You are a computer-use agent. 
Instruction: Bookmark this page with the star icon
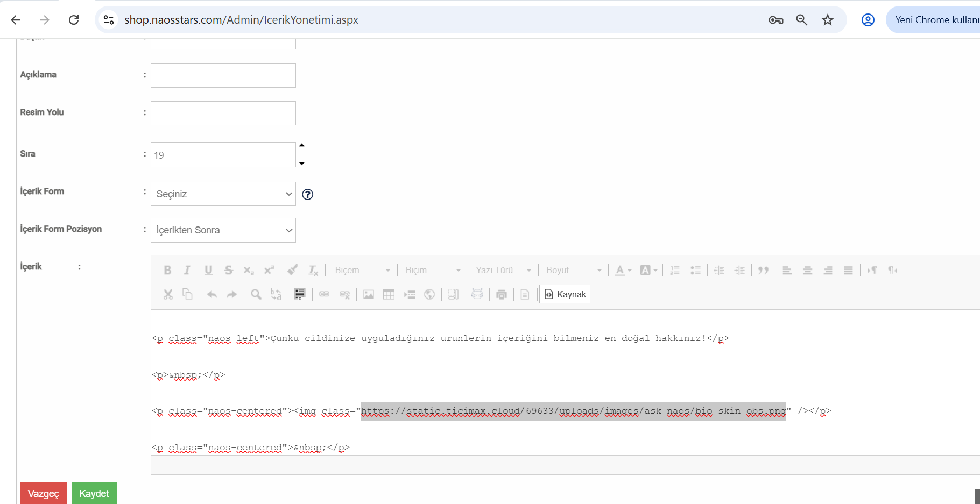tap(828, 20)
